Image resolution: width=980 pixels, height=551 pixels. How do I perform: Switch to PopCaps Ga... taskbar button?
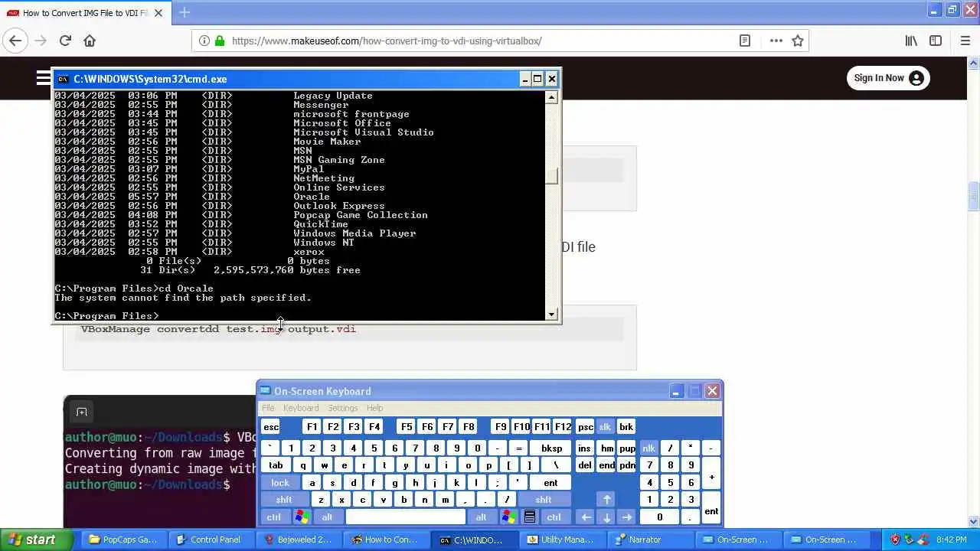(x=123, y=540)
